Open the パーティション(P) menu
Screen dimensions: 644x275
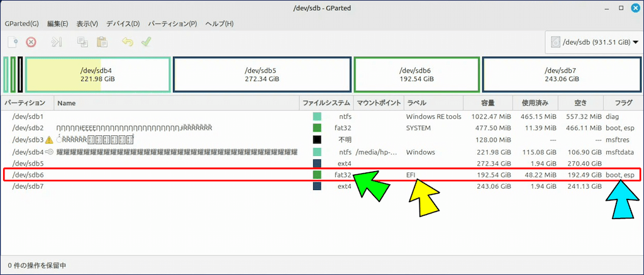pos(172,24)
